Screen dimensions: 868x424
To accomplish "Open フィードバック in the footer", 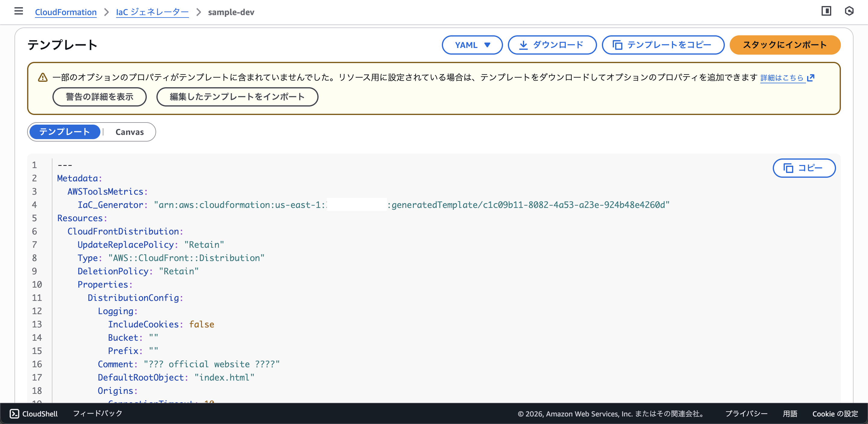I will tap(97, 413).
